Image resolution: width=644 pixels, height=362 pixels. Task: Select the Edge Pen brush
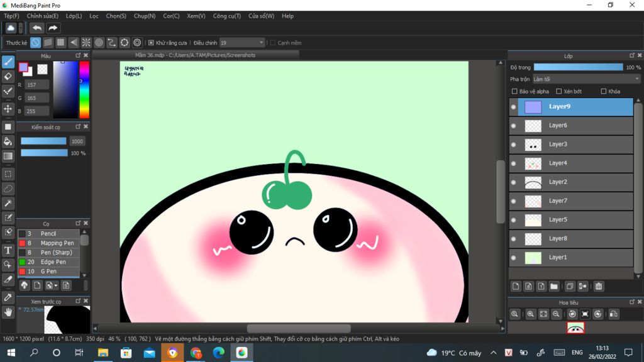[49, 262]
